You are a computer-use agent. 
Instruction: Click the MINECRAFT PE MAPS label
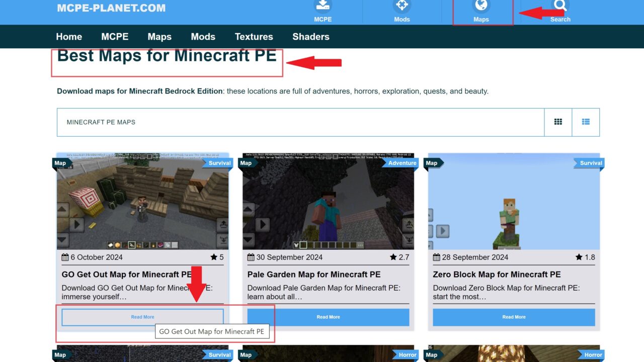(x=101, y=122)
